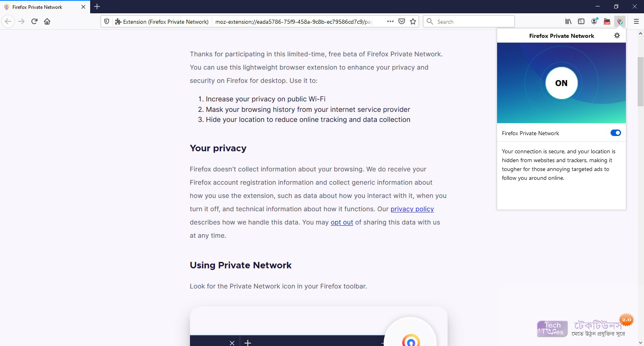Open the Firefox Account icon
Image resolution: width=644 pixels, height=346 pixels.
pos(594,21)
